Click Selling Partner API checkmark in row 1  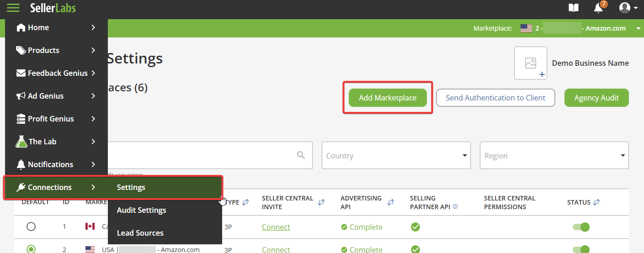pyautogui.click(x=415, y=227)
